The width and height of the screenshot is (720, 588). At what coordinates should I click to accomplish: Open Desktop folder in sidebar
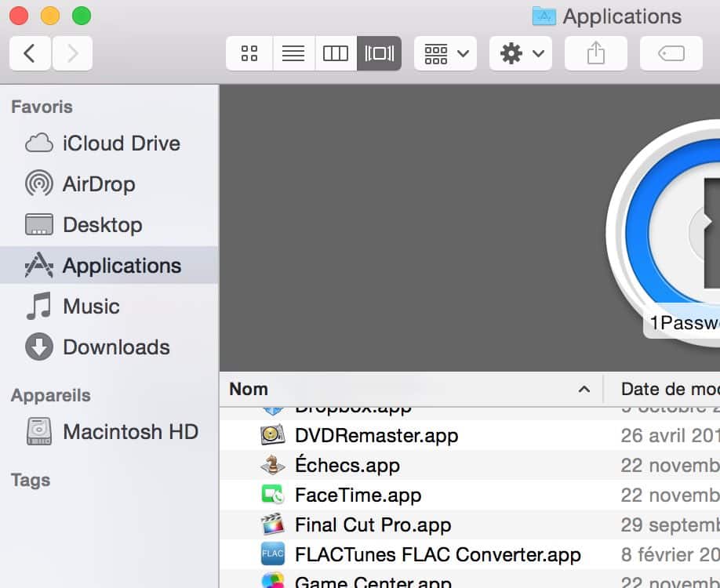coord(109,225)
